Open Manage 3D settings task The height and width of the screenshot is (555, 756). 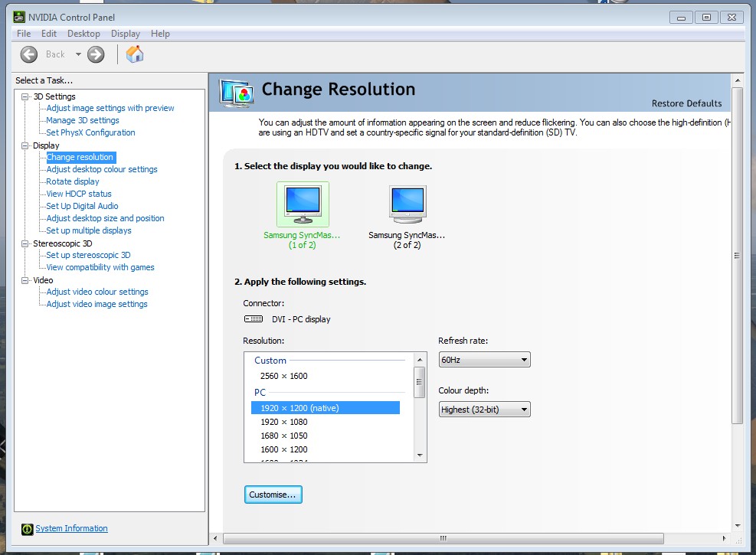[83, 120]
